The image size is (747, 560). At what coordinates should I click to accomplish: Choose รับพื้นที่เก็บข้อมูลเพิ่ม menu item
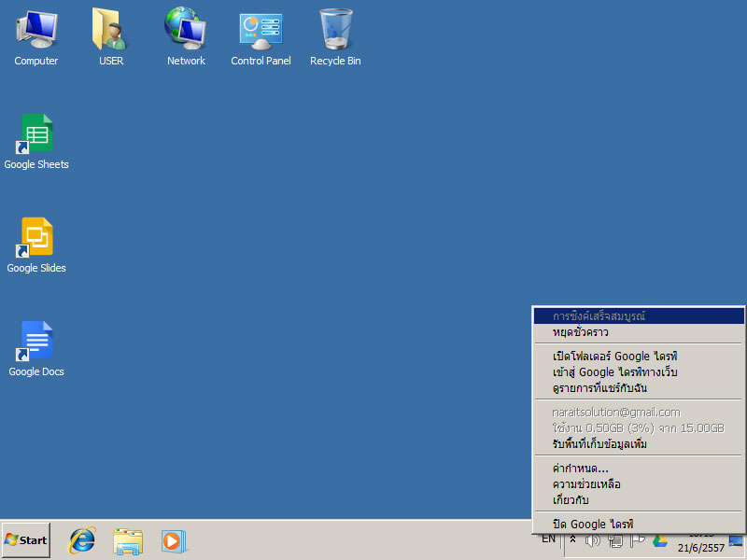point(639,444)
